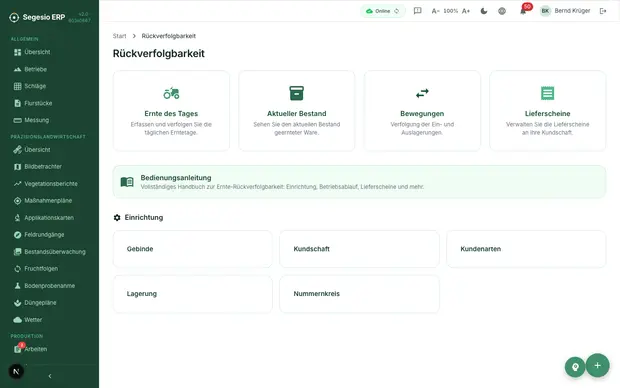Click the open book manual icon
This screenshot has width=620, height=388.
tap(127, 182)
